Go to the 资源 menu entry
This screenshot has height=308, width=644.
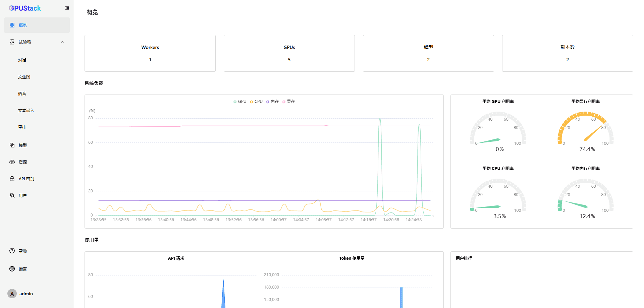pos(37,162)
